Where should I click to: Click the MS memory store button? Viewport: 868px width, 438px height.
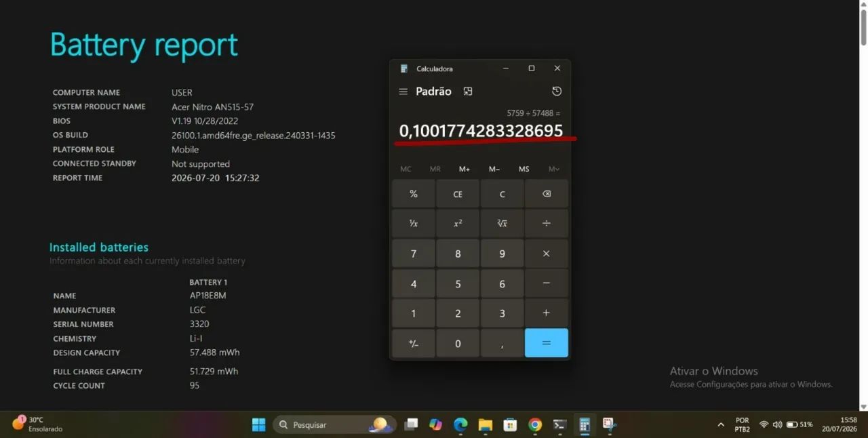tap(524, 169)
